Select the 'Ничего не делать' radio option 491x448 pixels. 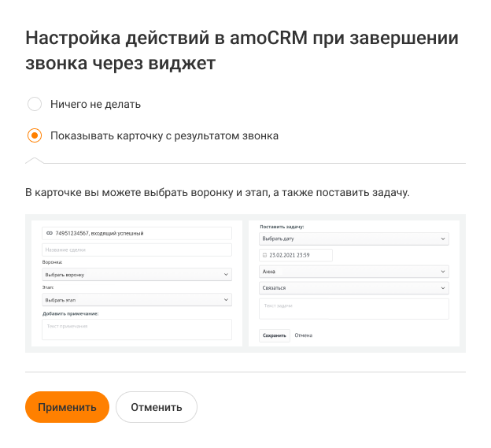click(x=35, y=104)
